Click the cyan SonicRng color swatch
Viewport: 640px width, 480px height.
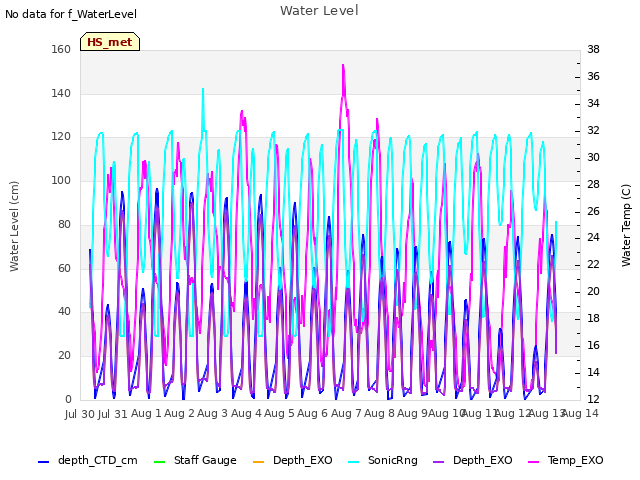pos(354,462)
